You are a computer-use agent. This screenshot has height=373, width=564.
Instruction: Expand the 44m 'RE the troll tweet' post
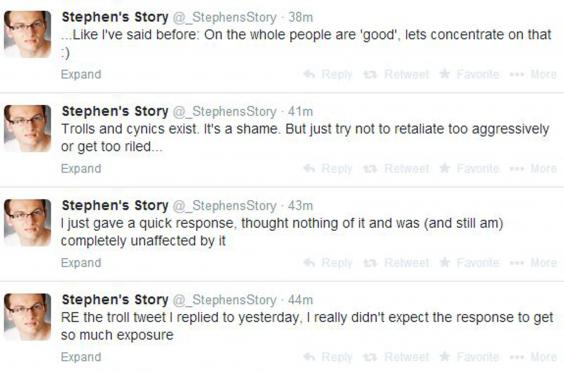click(x=81, y=357)
